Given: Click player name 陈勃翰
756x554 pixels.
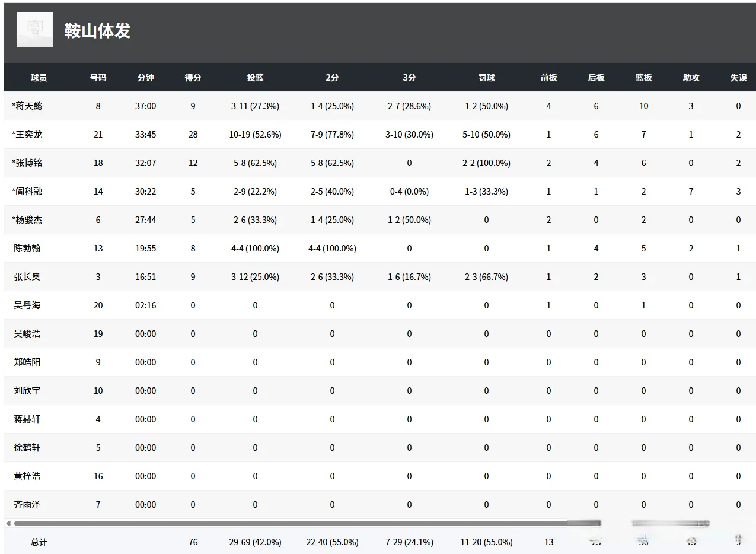Looking at the screenshot, I should coord(27,249).
